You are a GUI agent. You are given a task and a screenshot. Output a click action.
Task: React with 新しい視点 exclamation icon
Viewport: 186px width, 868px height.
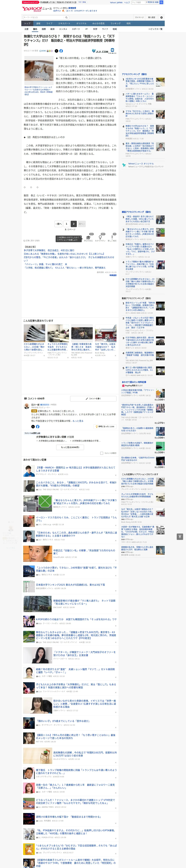click(x=112, y=238)
